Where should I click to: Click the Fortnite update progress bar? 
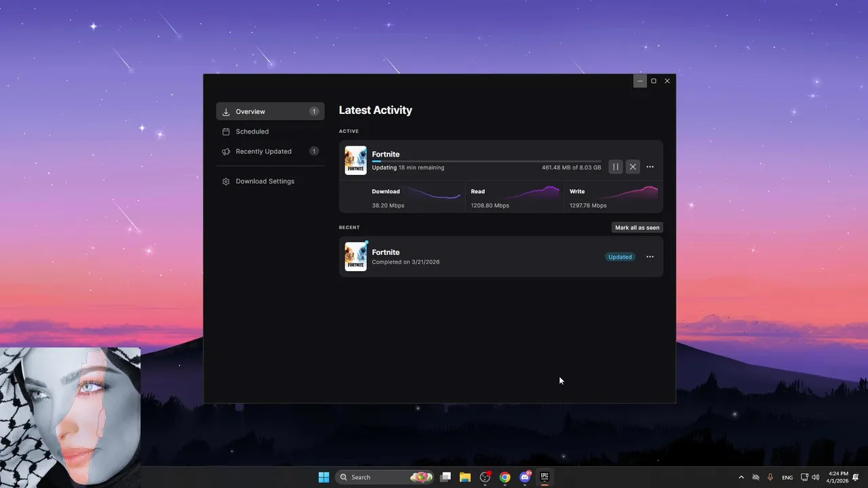(486, 161)
